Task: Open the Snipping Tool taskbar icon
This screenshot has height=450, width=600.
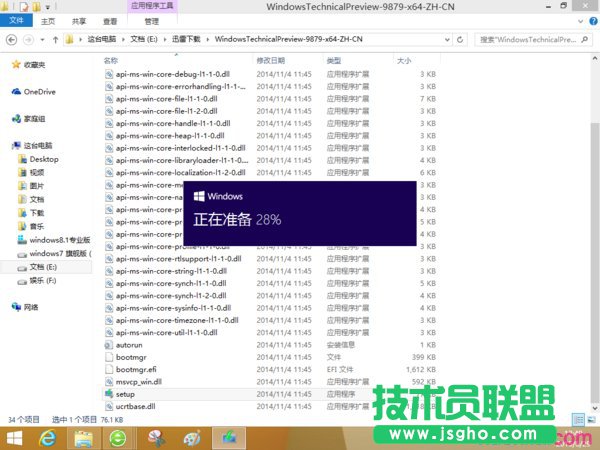Action: pyautogui.click(x=156, y=439)
